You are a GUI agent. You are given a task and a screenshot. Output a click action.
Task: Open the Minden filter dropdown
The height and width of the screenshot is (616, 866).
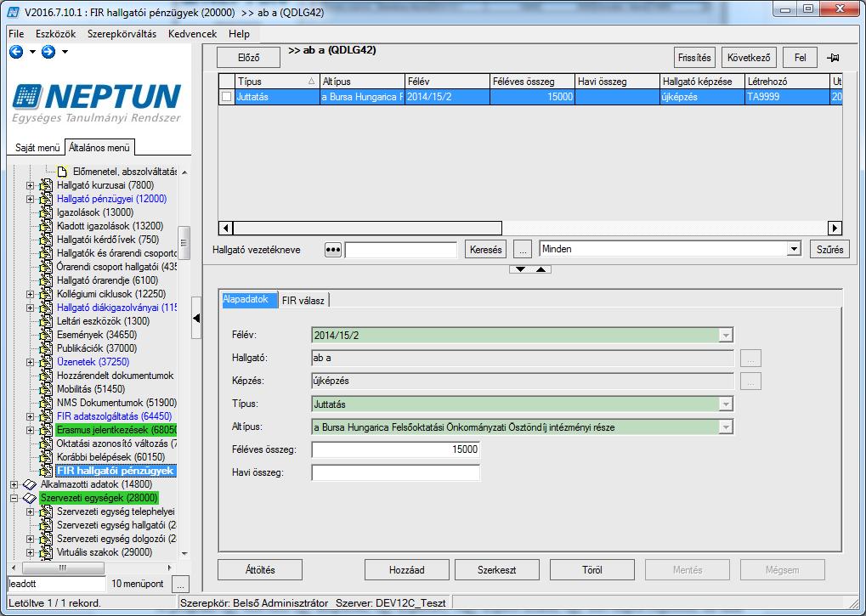point(794,249)
